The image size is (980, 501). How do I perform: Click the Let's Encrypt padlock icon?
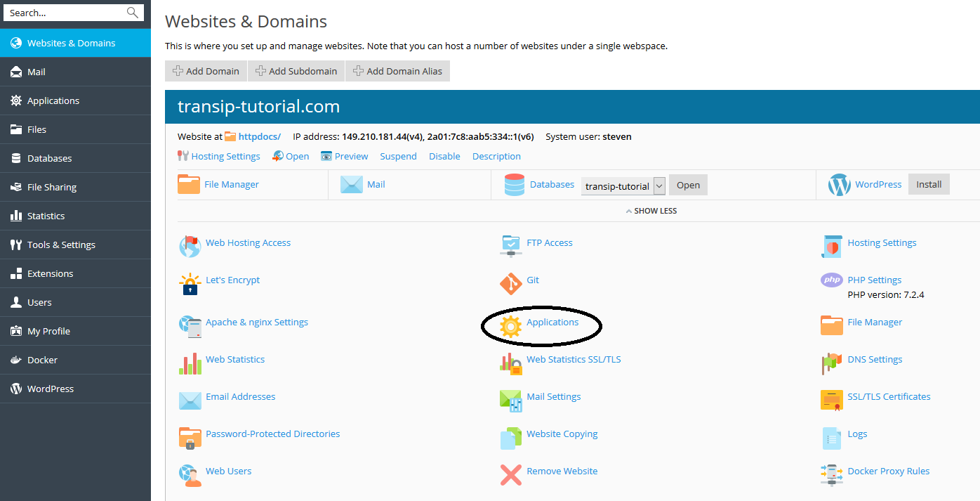click(190, 284)
